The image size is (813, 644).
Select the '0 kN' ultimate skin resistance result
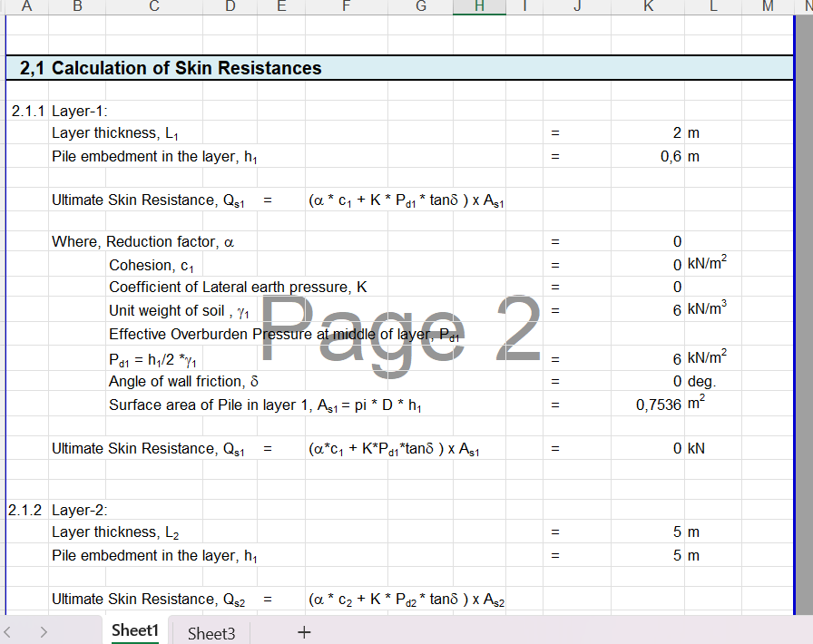click(x=649, y=447)
